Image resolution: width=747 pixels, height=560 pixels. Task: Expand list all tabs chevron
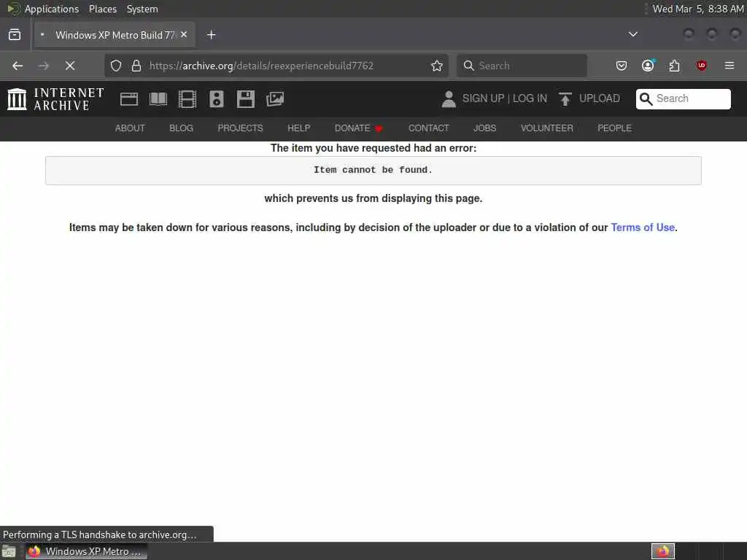tap(633, 34)
